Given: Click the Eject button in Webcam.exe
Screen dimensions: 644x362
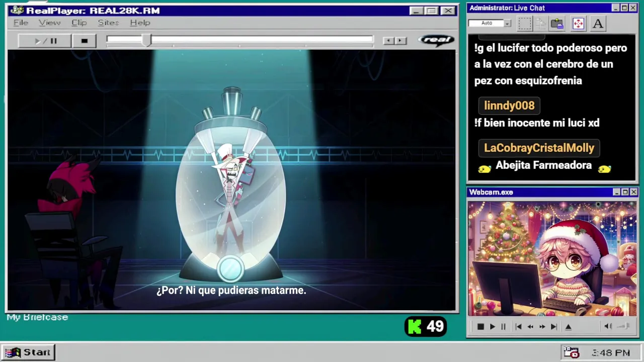Looking at the screenshot, I should [x=569, y=327].
